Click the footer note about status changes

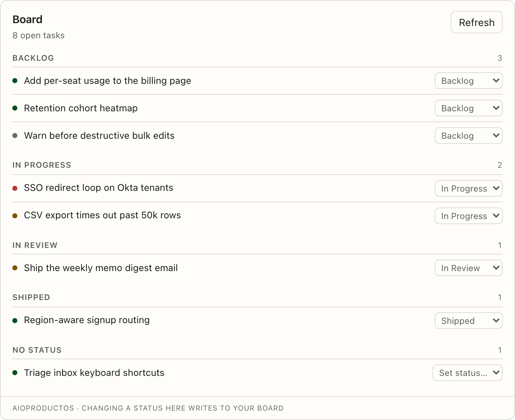(148, 408)
